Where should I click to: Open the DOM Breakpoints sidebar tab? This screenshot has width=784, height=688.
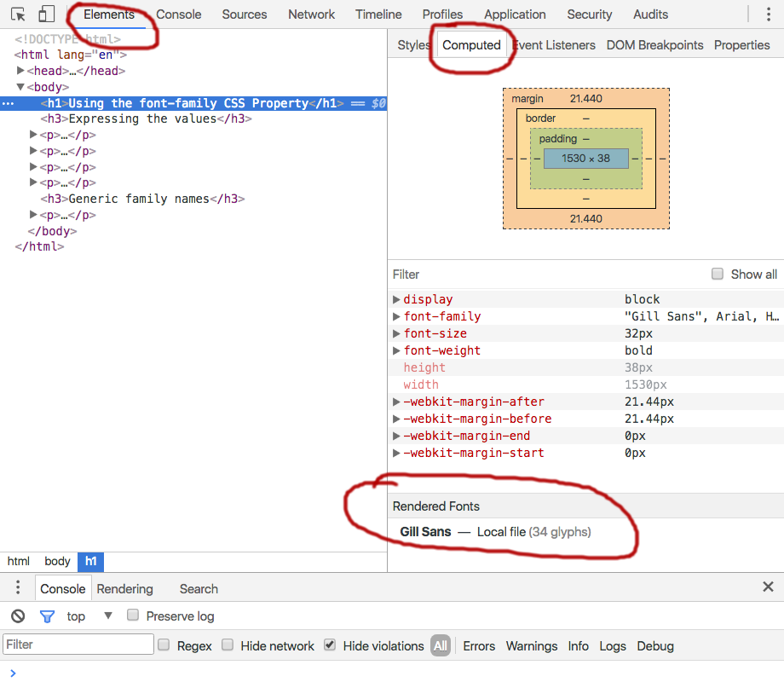point(654,45)
